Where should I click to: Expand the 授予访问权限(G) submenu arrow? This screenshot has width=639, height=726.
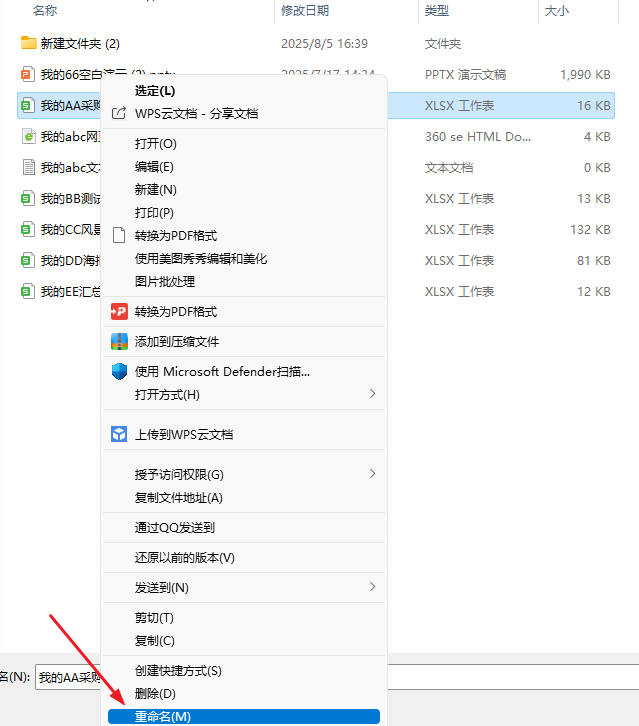[x=372, y=474]
